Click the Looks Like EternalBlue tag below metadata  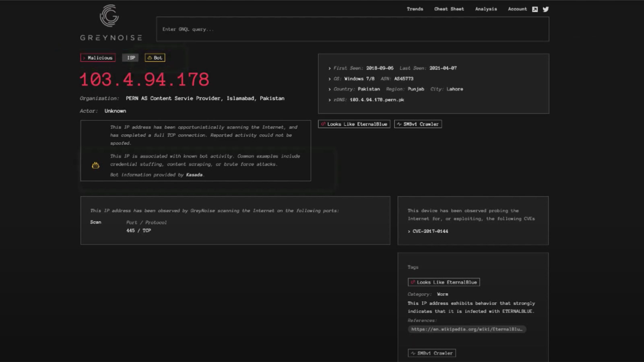(x=354, y=124)
